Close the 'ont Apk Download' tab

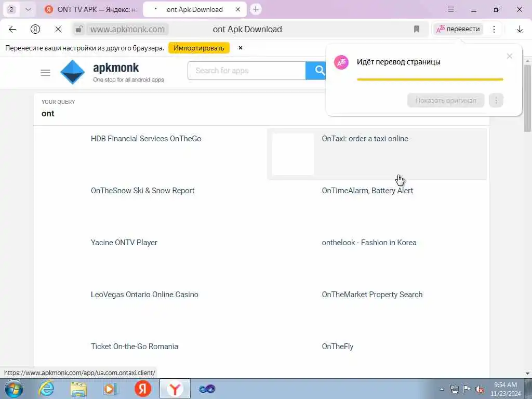(x=238, y=9)
